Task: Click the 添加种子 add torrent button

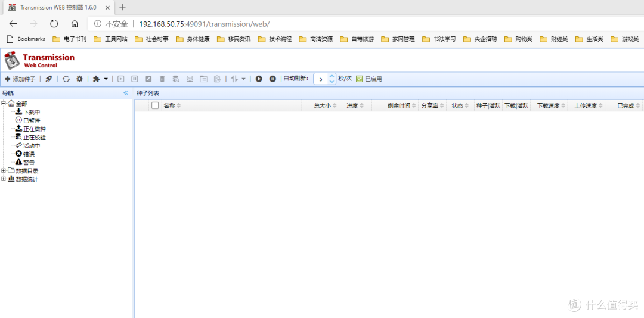Action: pyautogui.click(x=20, y=79)
